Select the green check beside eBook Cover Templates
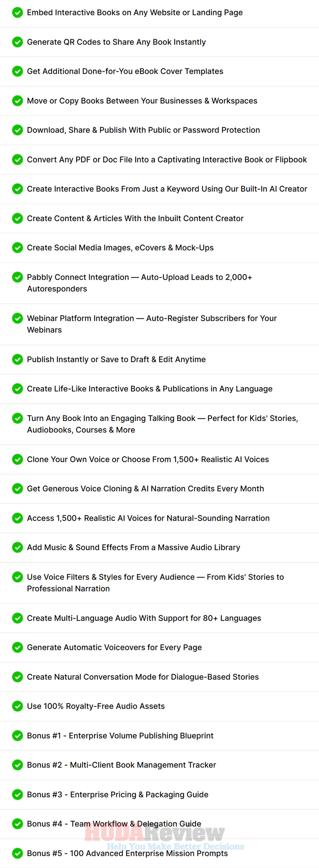 pos(17,71)
